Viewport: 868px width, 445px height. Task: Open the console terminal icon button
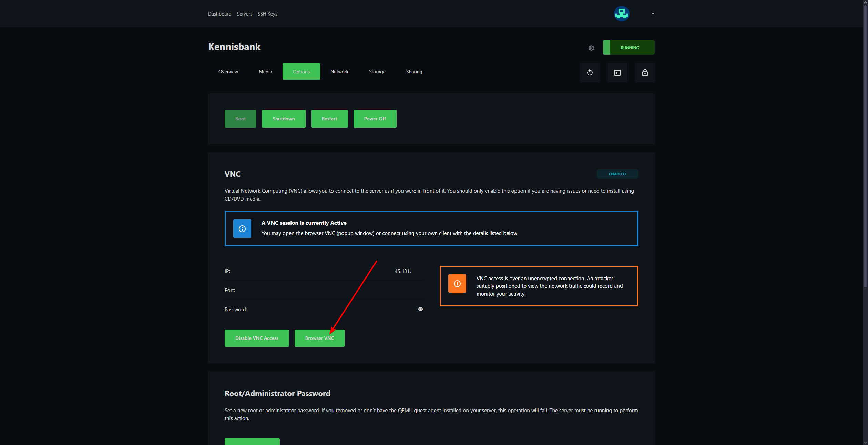point(617,73)
